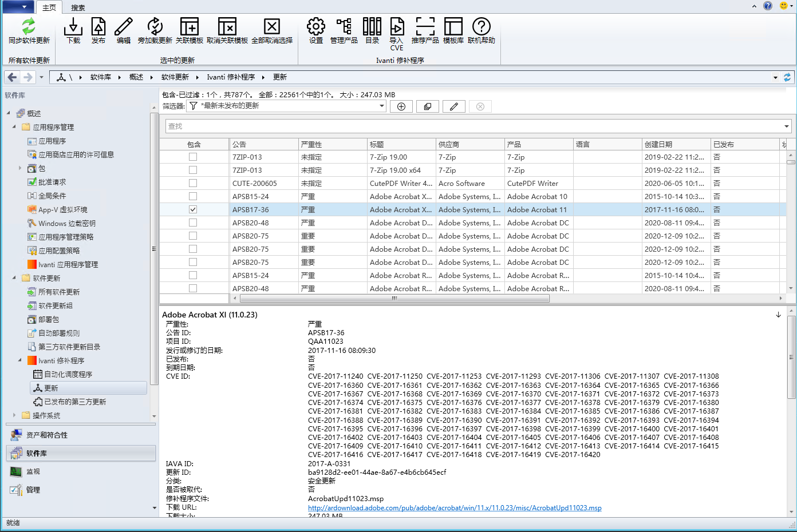797x532 pixels.
Task: Check the first 7ZIP-013 row checkbox
Action: [x=193, y=157]
